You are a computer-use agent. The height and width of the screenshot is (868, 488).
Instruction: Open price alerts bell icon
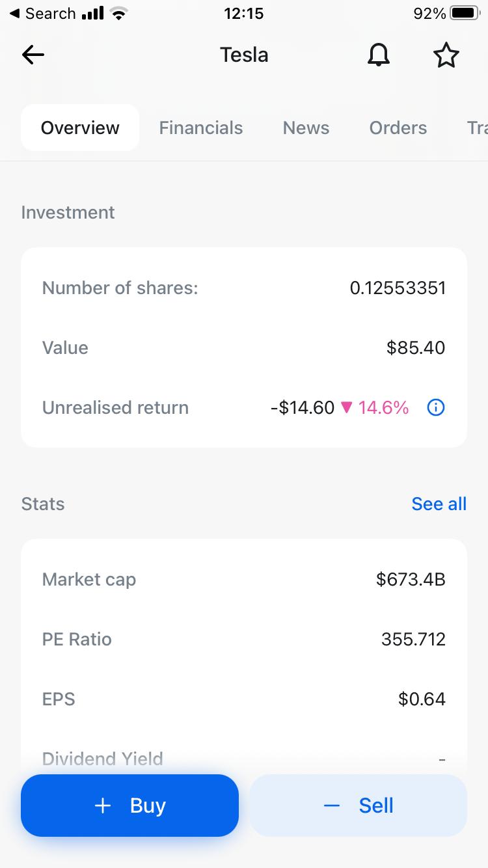(x=379, y=55)
